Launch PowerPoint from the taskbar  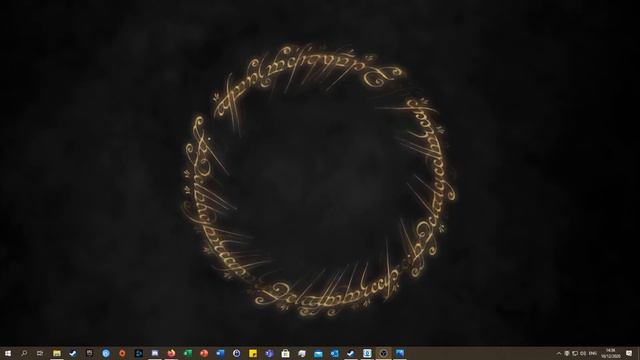[x=204, y=353]
